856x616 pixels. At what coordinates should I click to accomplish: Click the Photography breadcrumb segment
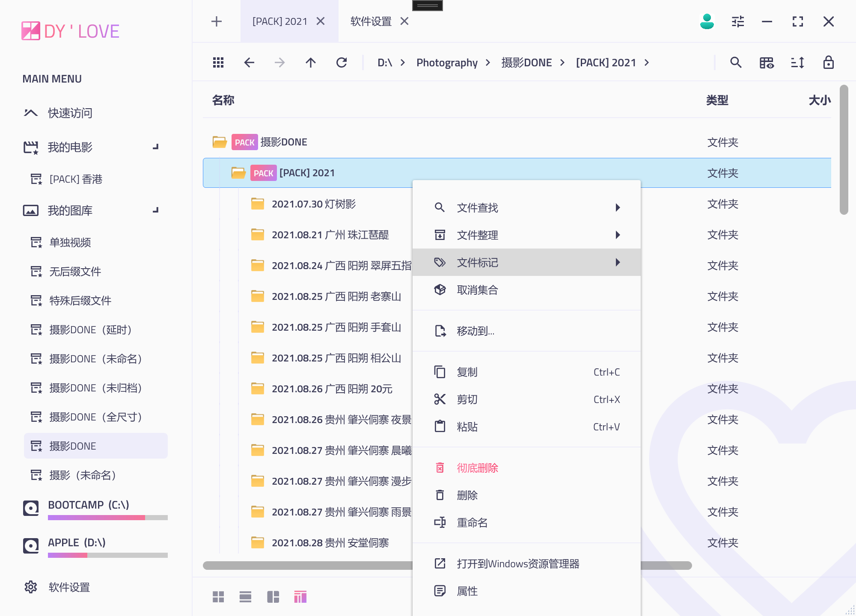coord(447,63)
